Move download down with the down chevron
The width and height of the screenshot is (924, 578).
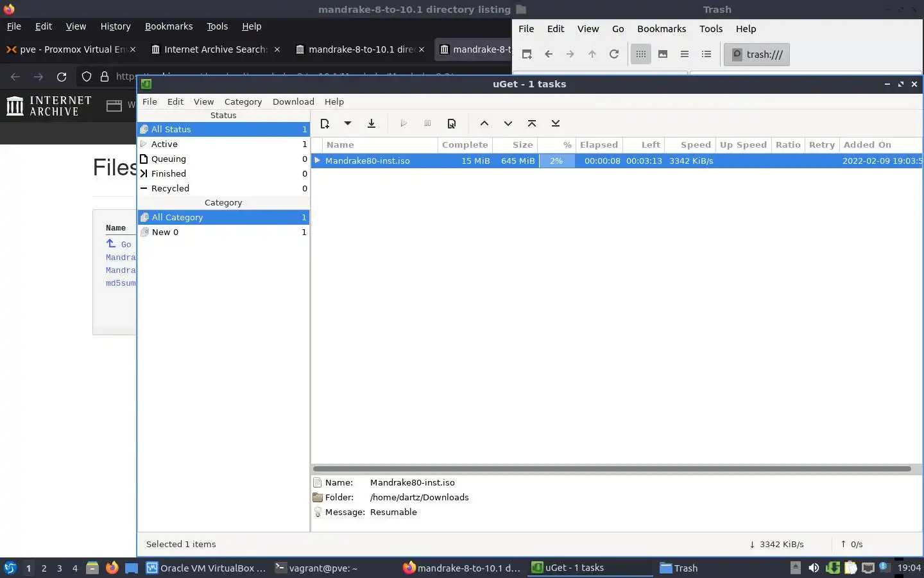[x=508, y=123]
